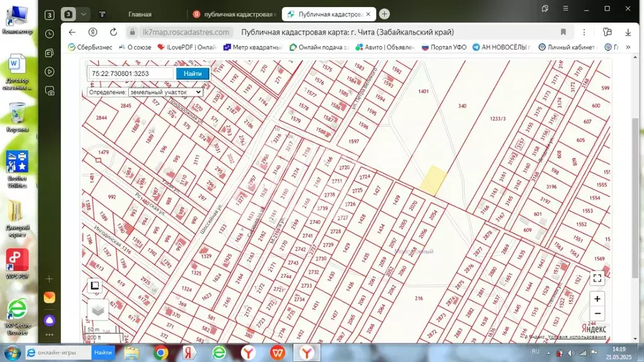Toggle fullscreen map view

click(x=597, y=278)
